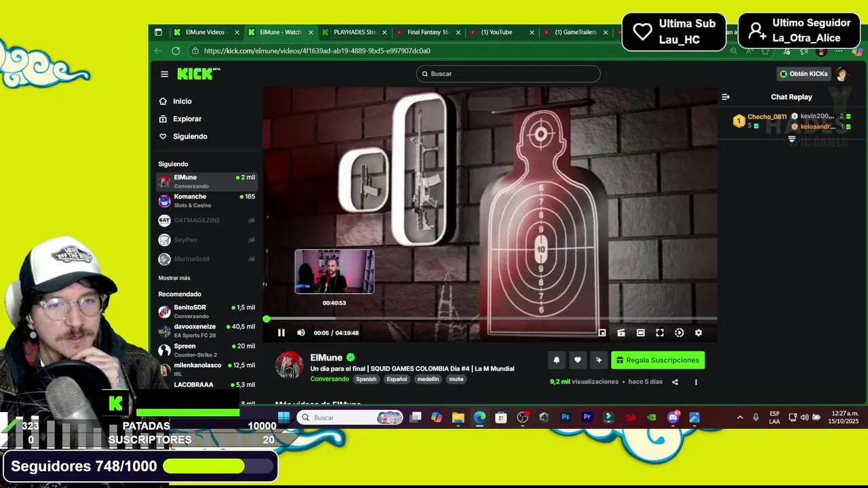Viewport: 868px width, 488px height.
Task: Click the browser back arrow
Action: coord(158,51)
